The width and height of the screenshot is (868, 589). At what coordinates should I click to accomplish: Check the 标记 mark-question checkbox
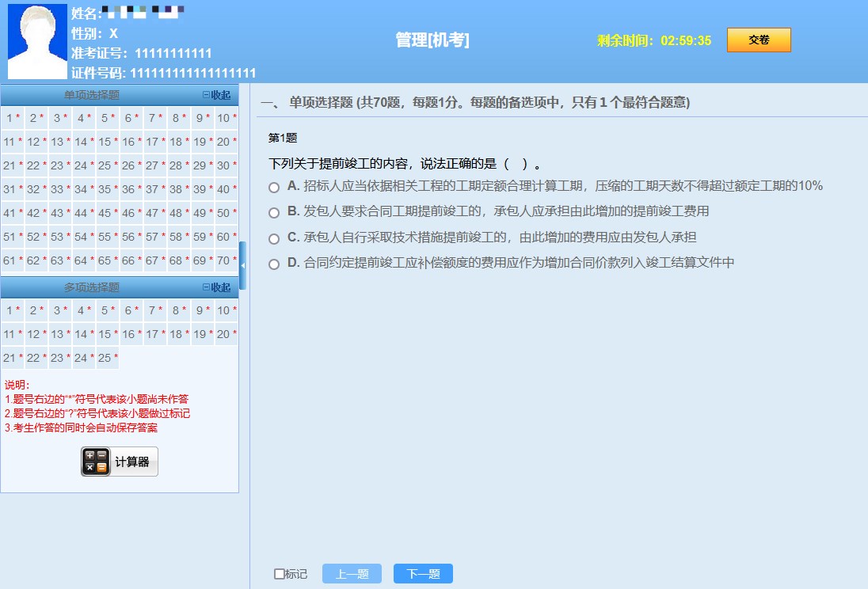coord(280,574)
